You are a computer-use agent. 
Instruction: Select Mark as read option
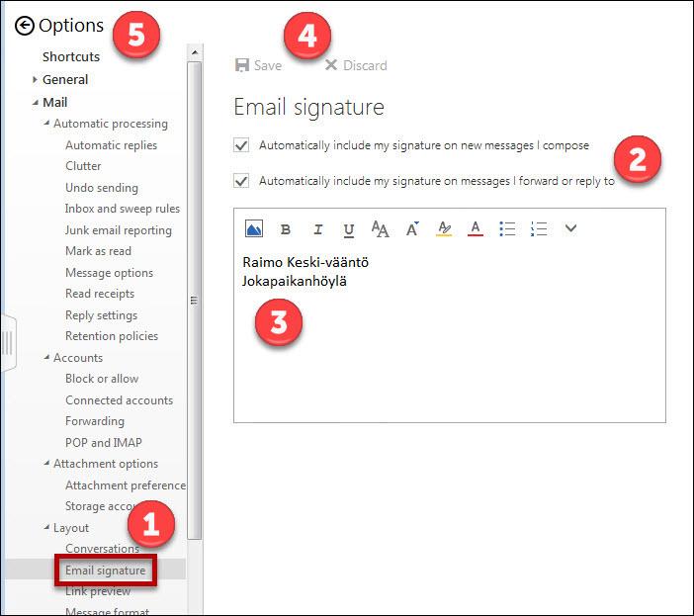pyautogui.click(x=98, y=251)
